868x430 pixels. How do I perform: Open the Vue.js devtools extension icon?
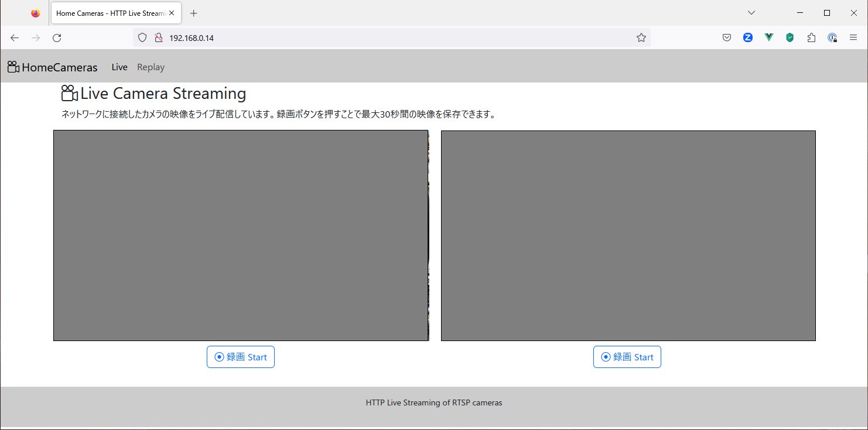(x=768, y=37)
